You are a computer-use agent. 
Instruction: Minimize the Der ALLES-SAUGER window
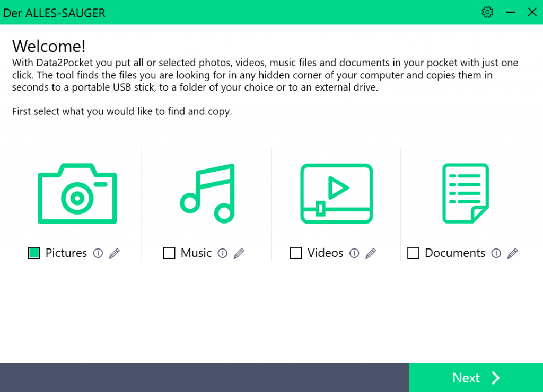(x=511, y=13)
